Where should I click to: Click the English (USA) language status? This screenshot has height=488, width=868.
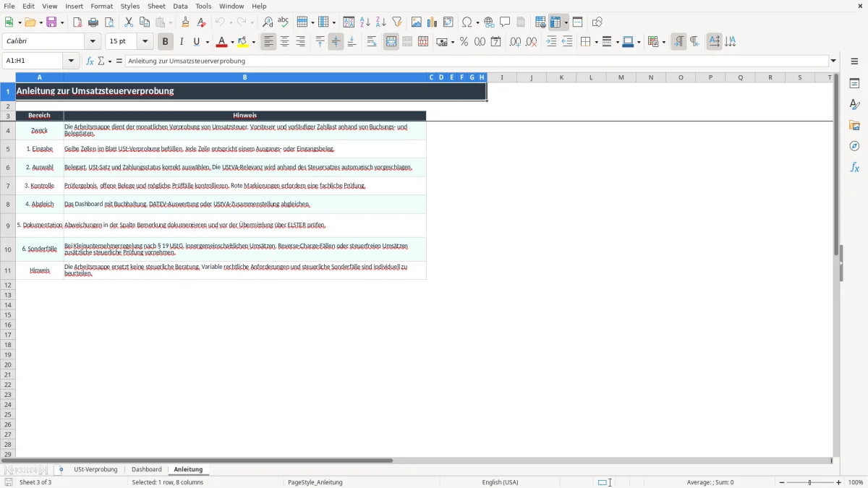coord(500,482)
